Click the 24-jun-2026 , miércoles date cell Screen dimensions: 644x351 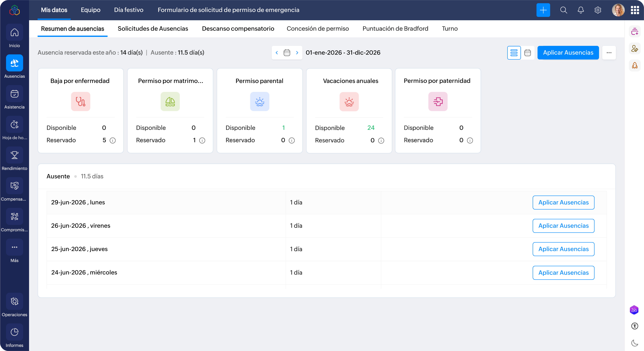coord(166,273)
